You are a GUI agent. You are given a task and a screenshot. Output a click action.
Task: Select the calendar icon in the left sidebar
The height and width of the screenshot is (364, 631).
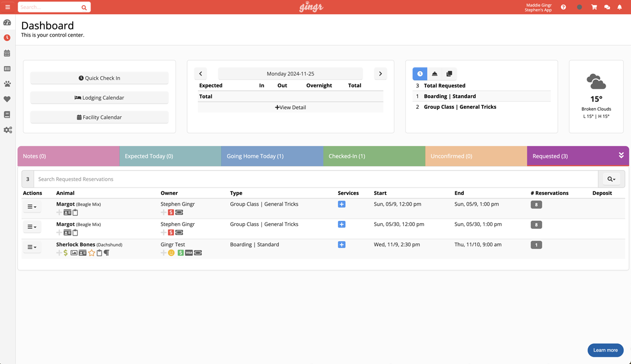[7, 53]
